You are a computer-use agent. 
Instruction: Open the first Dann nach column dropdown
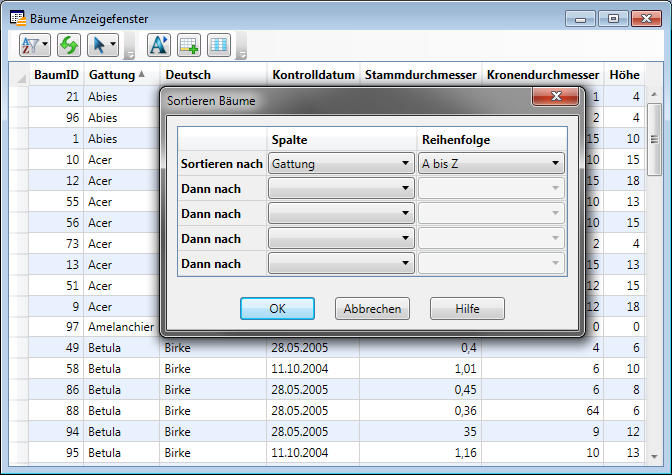point(341,188)
